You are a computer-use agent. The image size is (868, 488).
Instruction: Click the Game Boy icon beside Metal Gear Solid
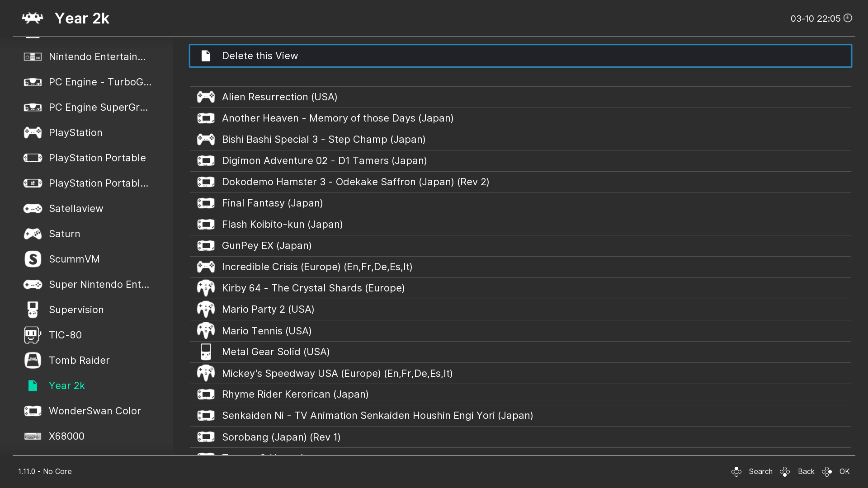coord(206,352)
